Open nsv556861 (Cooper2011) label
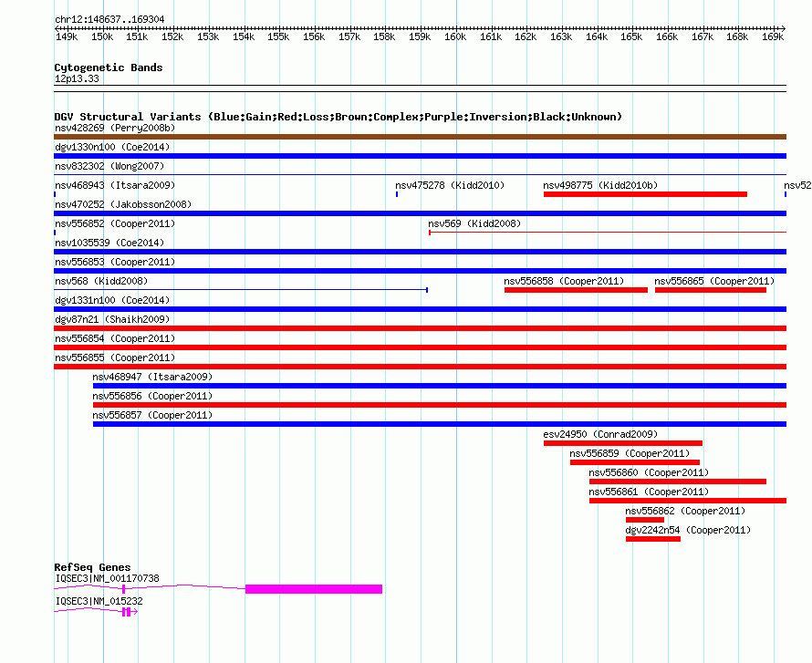Viewport: 812px width, 663px height. pos(649,492)
